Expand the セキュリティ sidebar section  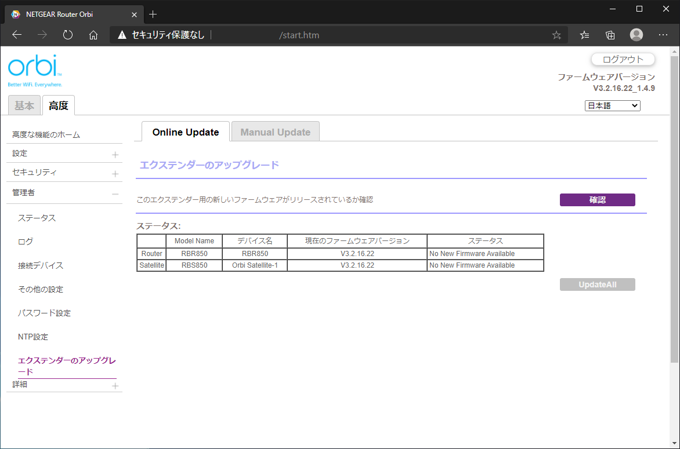pyautogui.click(x=115, y=173)
